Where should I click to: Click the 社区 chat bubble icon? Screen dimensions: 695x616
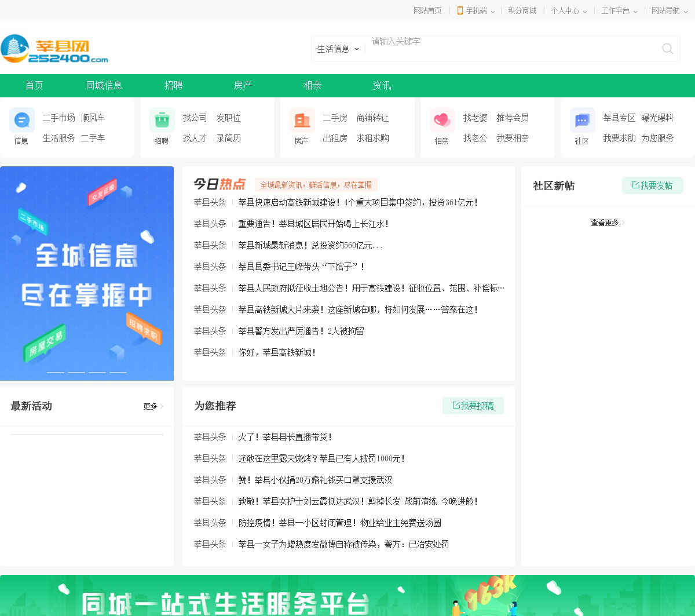point(582,120)
